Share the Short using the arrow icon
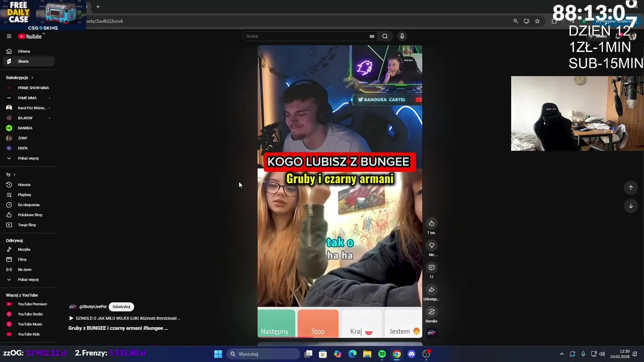Image resolution: width=644 pixels, height=362 pixels. click(x=431, y=290)
